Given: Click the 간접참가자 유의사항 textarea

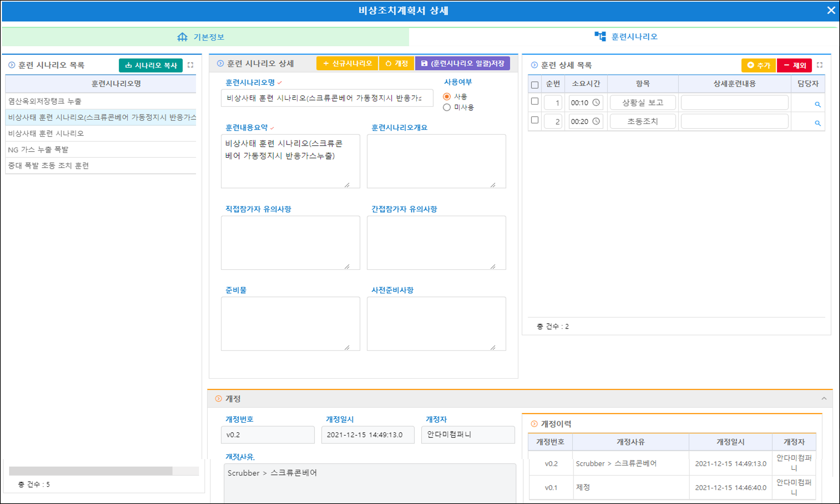Looking at the screenshot, I should pyautogui.click(x=436, y=243).
